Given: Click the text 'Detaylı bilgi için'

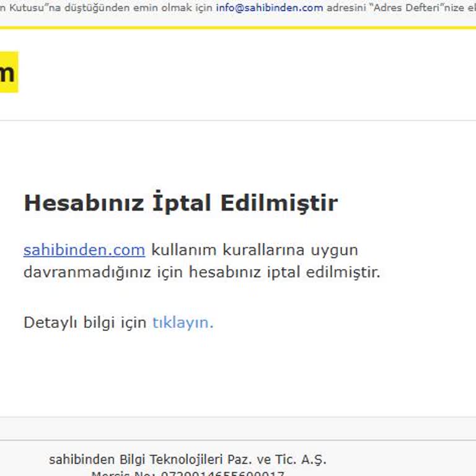Looking at the screenshot, I should (x=85, y=322).
